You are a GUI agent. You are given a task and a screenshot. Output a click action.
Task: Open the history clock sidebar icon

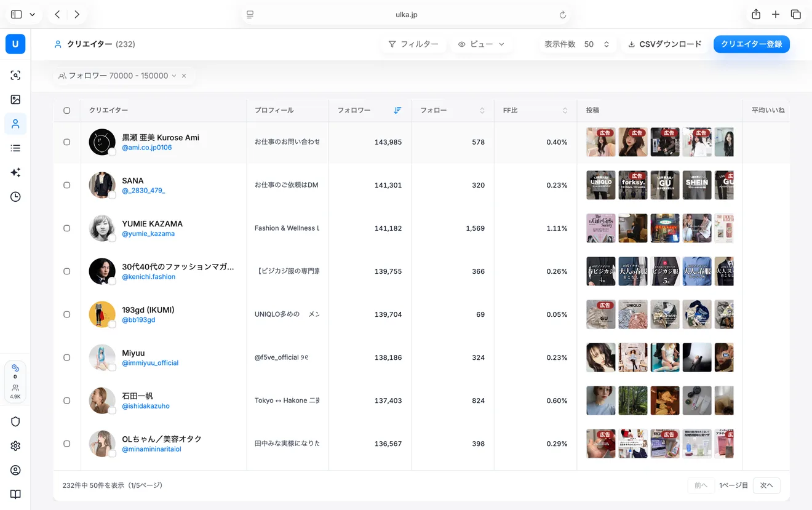click(x=15, y=197)
